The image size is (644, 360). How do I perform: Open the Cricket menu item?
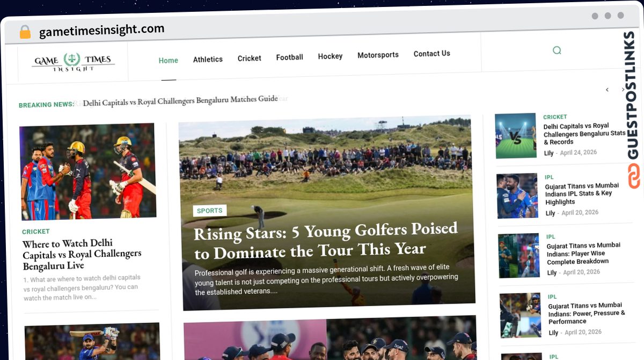pos(249,58)
